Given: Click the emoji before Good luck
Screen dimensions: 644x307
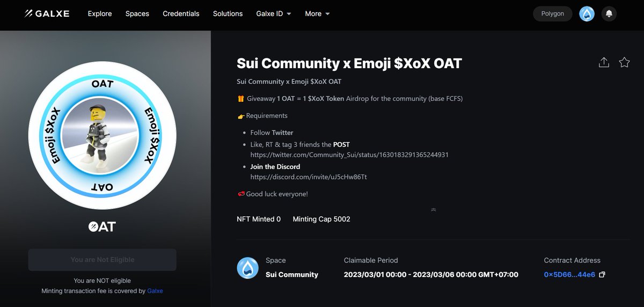Looking at the screenshot, I should tap(241, 194).
